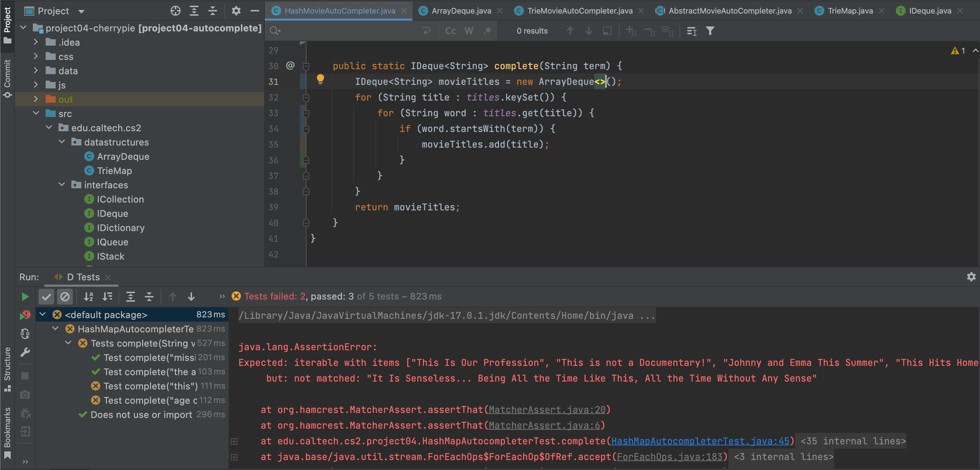Switch to TrieMap.java tab

850,11
